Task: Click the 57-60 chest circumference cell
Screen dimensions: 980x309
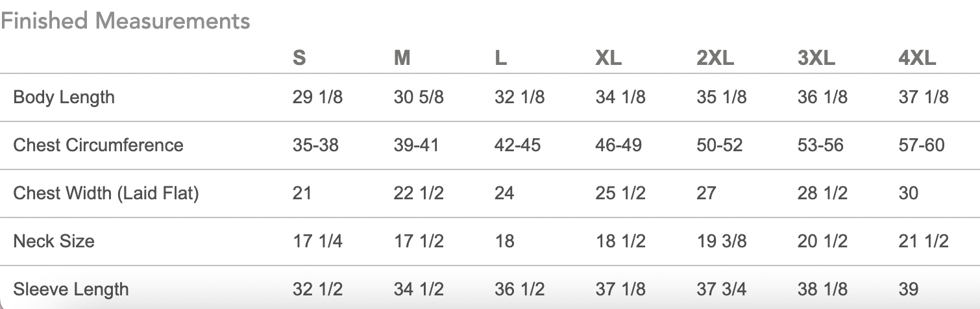Action: point(922,145)
